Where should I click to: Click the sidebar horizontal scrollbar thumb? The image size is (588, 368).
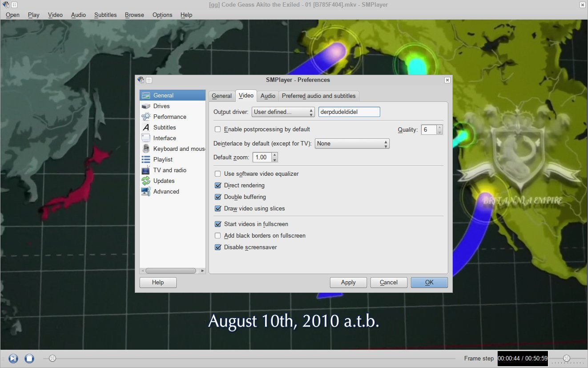point(171,271)
